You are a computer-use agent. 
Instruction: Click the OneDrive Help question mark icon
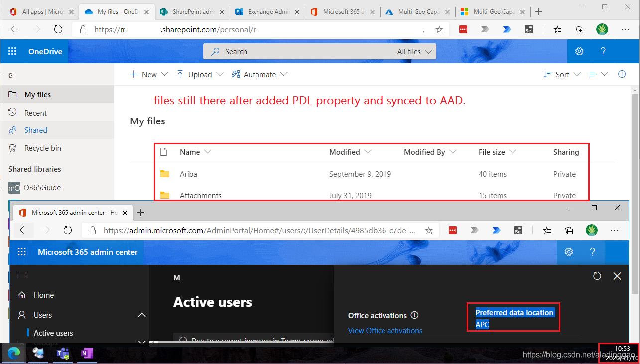tap(603, 51)
